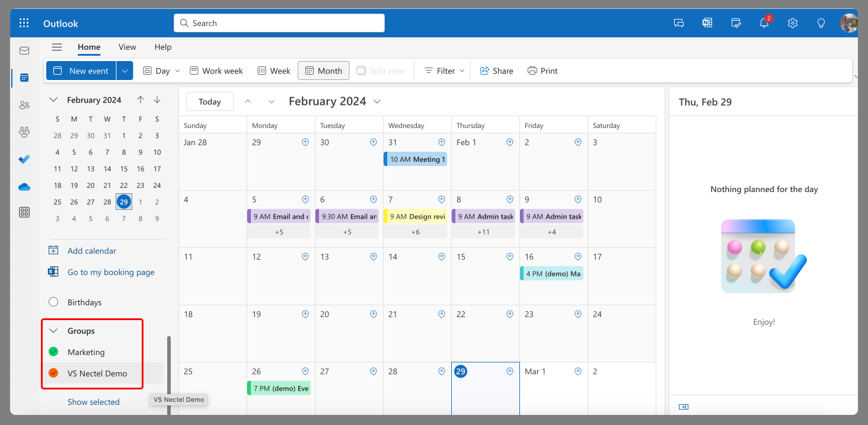Switch to the View ribbon tab

point(127,47)
